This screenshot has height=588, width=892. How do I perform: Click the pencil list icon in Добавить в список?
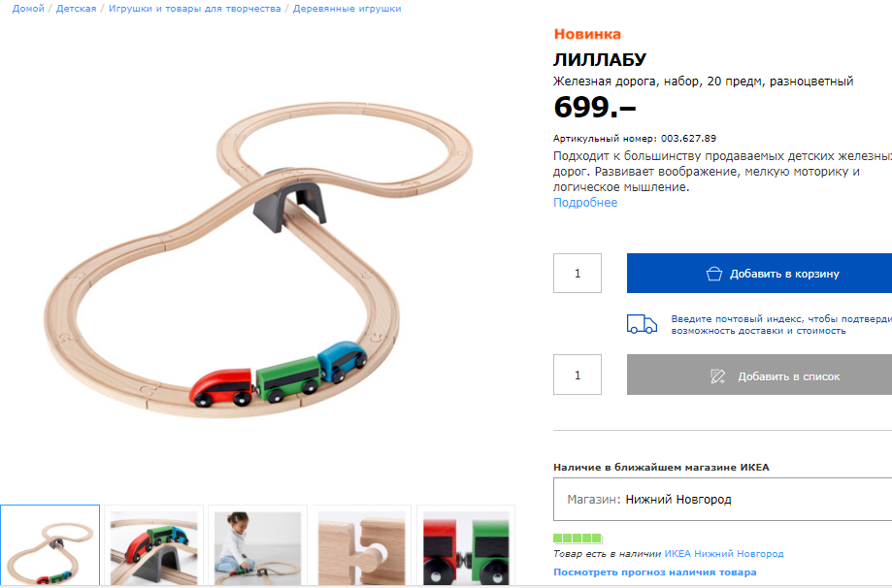(x=718, y=376)
